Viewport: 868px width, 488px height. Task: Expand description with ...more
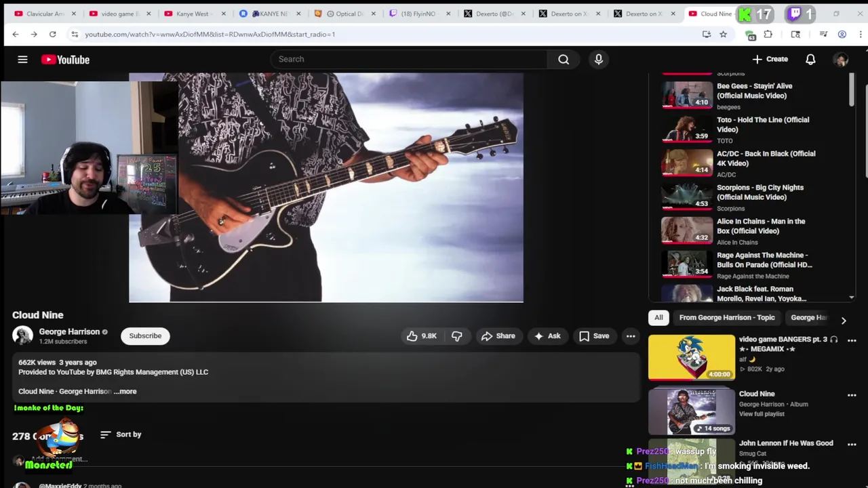coord(125,391)
